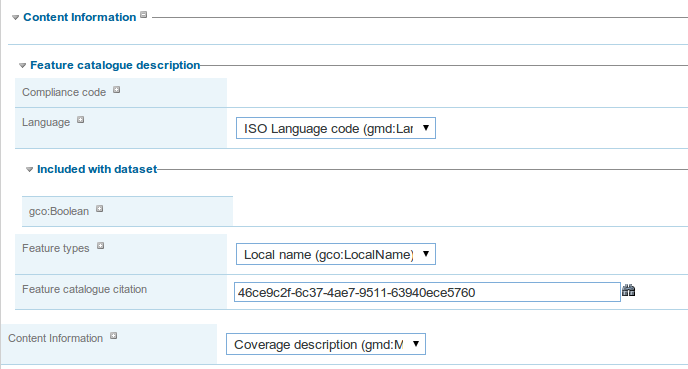
Task: Collapse Feature catalogue description section triangle
Action: (x=22, y=66)
